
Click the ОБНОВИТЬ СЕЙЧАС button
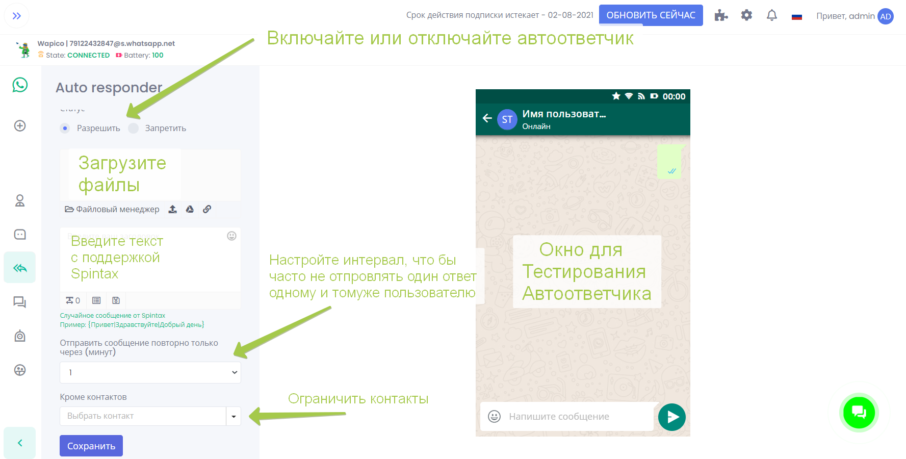point(651,16)
